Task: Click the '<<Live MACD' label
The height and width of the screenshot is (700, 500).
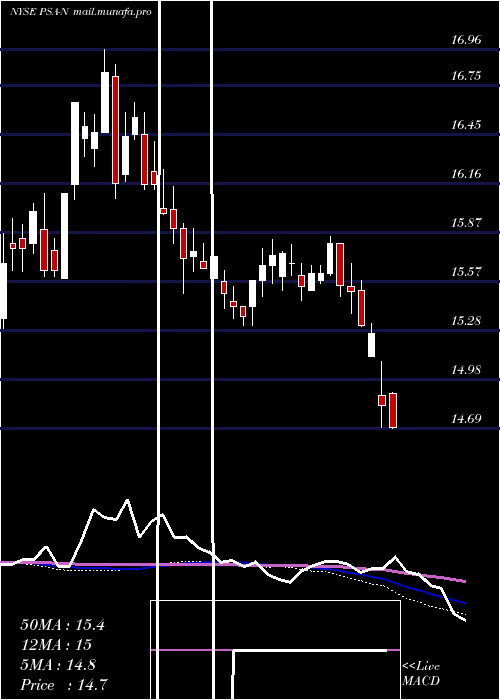Action: click(421, 674)
